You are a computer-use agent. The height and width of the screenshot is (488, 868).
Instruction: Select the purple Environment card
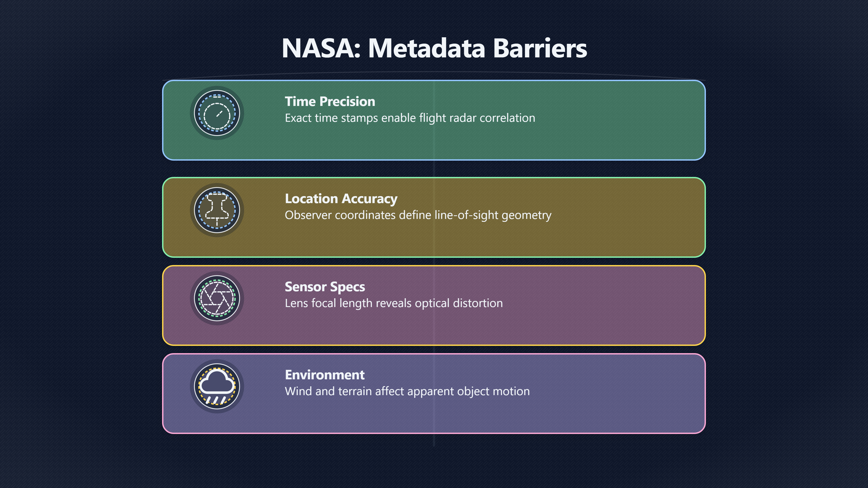click(434, 394)
